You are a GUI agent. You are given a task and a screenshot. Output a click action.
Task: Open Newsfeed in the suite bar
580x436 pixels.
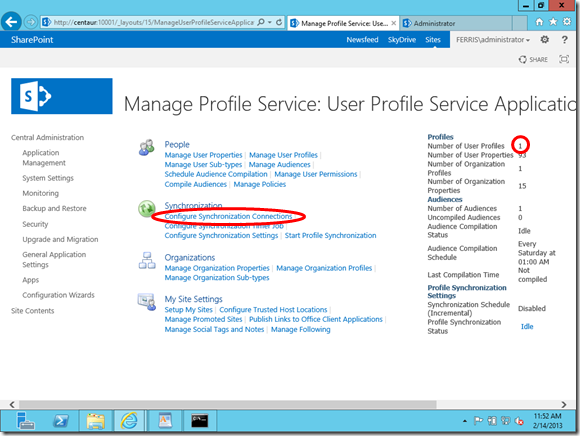362,40
